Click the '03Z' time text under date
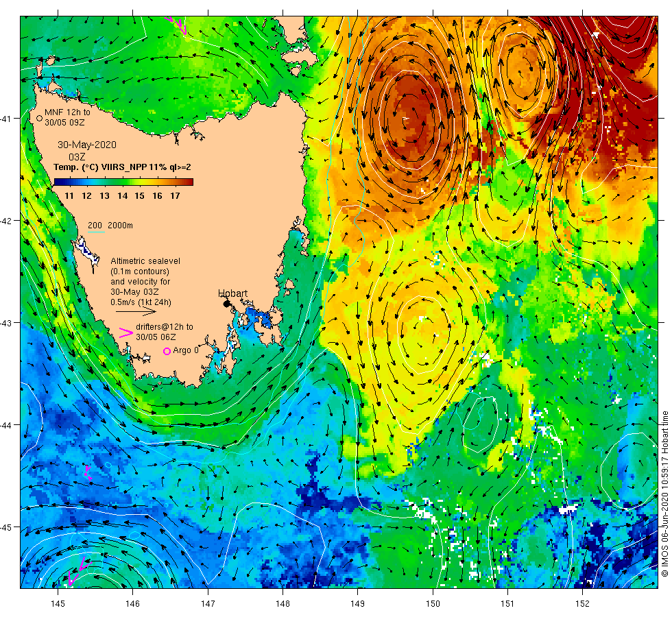672x617 pixels. pyautogui.click(x=77, y=157)
